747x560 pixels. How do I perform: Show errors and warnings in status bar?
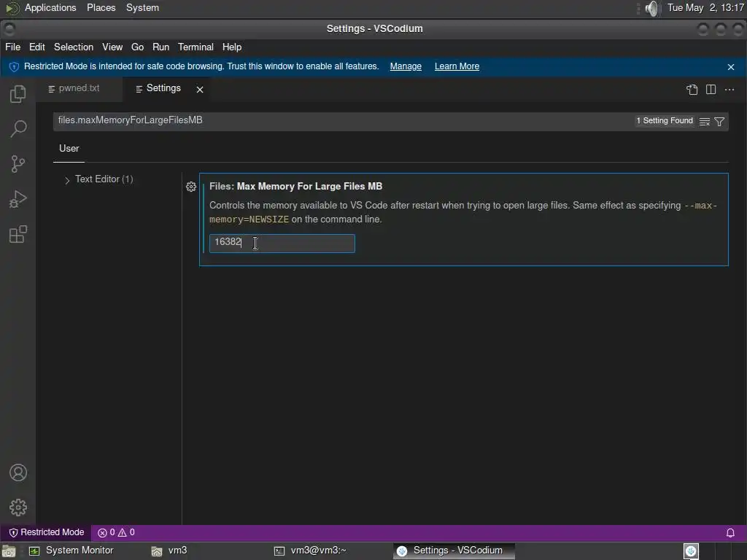116,532
